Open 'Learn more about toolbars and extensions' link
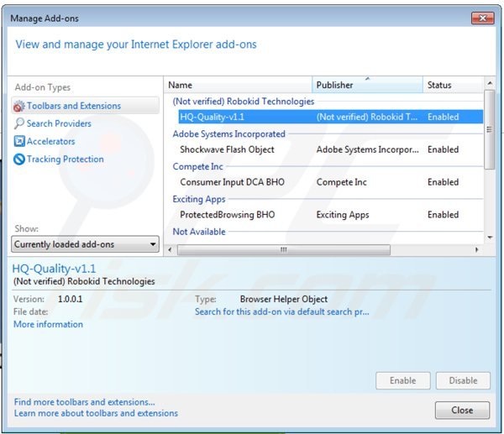This screenshot has width=504, height=434. (x=96, y=413)
